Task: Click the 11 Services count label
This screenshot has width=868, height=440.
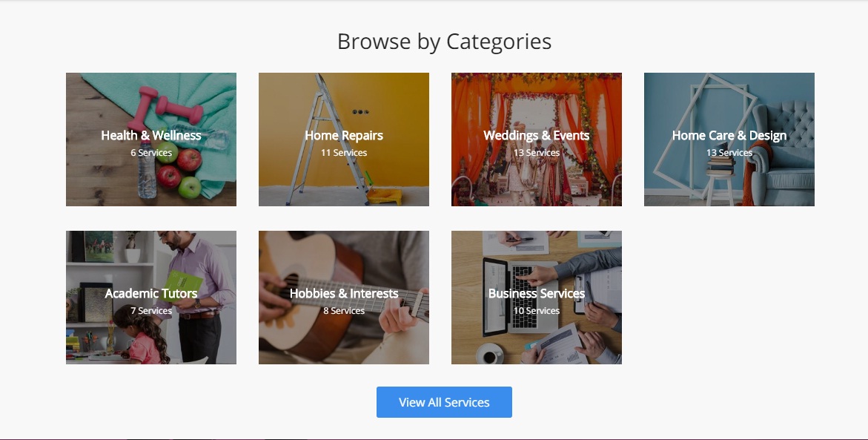Action: click(x=344, y=152)
